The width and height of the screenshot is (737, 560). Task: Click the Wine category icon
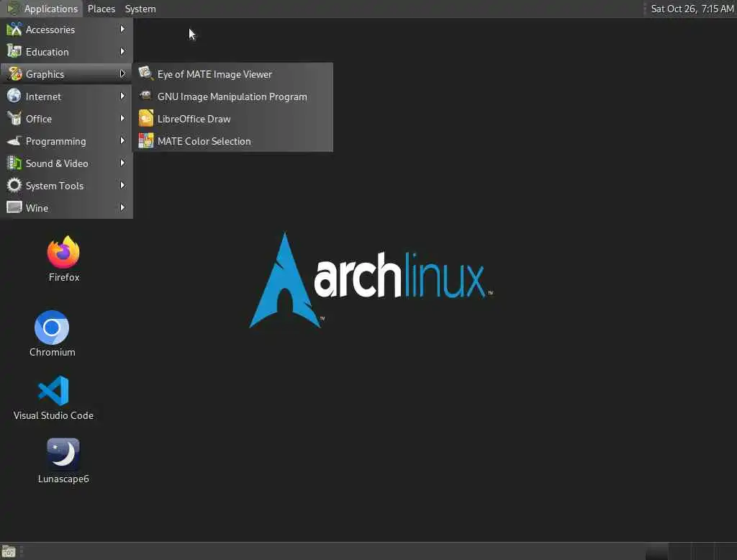point(14,207)
